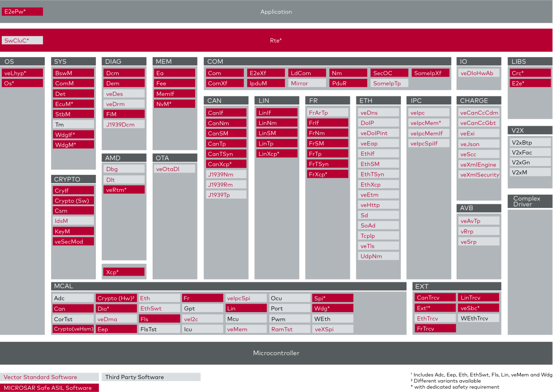Select the veIpcMemIf module
This screenshot has width=553, height=392.
coord(429,133)
